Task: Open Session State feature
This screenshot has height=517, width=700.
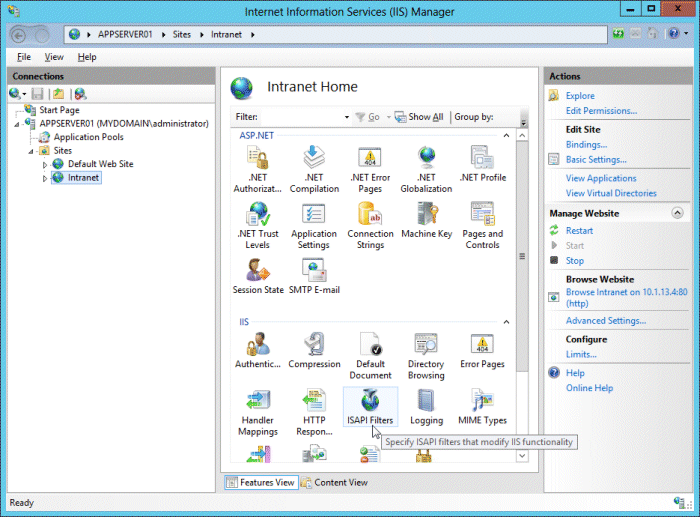Action: [258, 276]
